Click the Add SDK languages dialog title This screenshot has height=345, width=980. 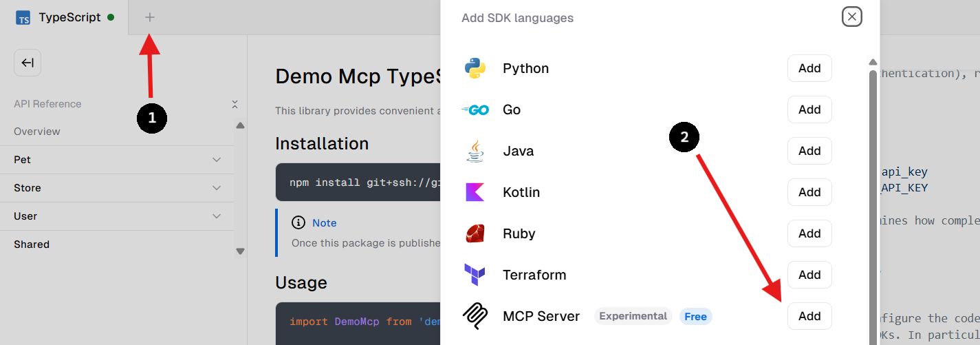click(x=517, y=18)
